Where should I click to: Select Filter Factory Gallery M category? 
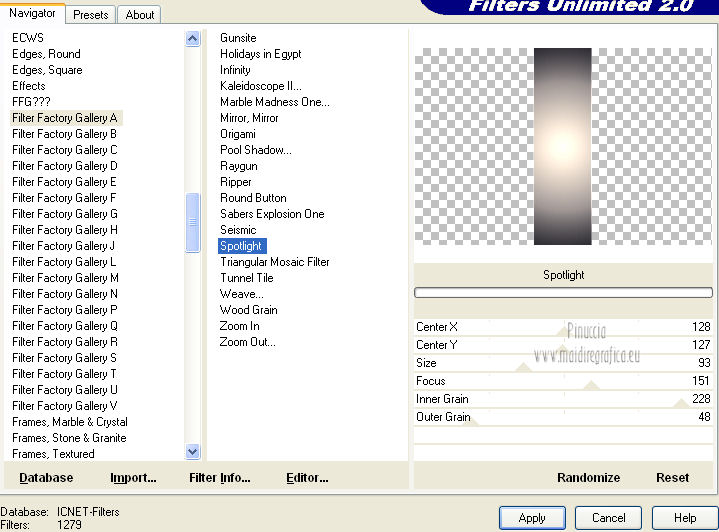[x=65, y=278]
